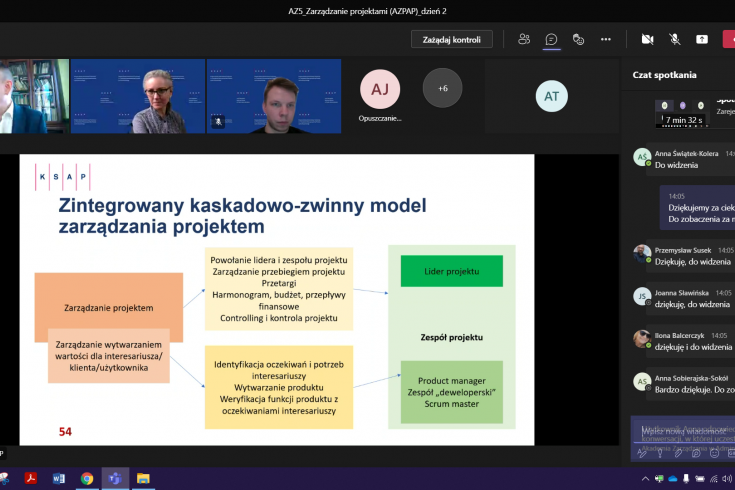Screen dimensions: 735x490
Task: Click the Zażądaj kontroli button
Action: pos(451,39)
